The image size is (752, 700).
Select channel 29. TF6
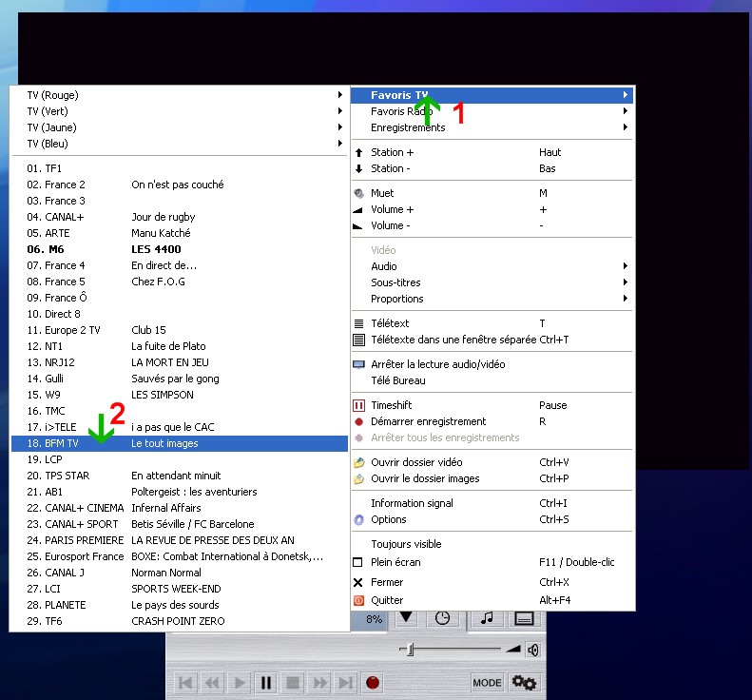[x=180, y=621]
